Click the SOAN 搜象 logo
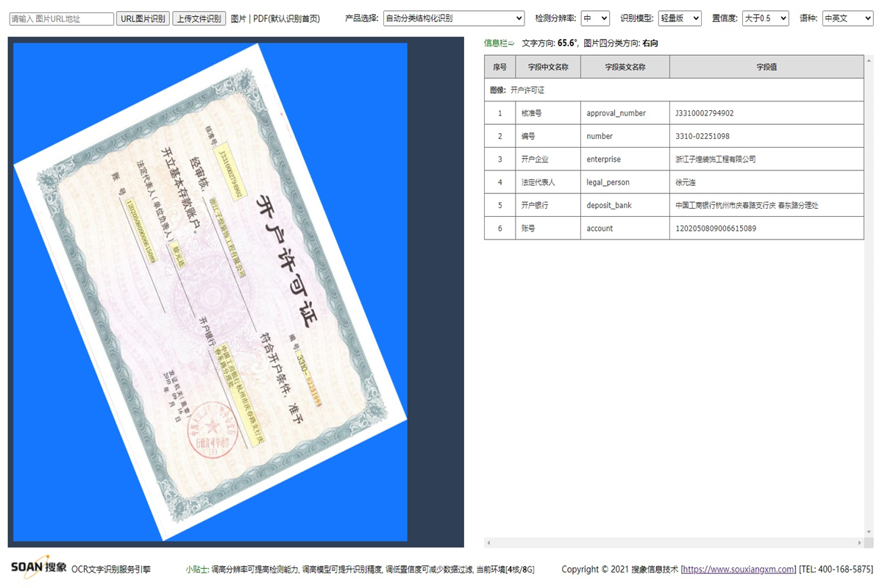 pos(38,567)
